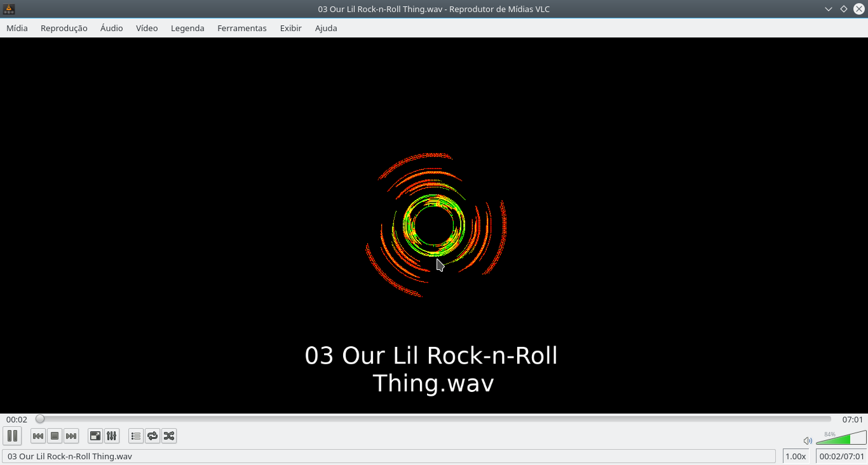868x465 pixels.
Task: Expand the Vídeo menu
Action: click(x=146, y=28)
